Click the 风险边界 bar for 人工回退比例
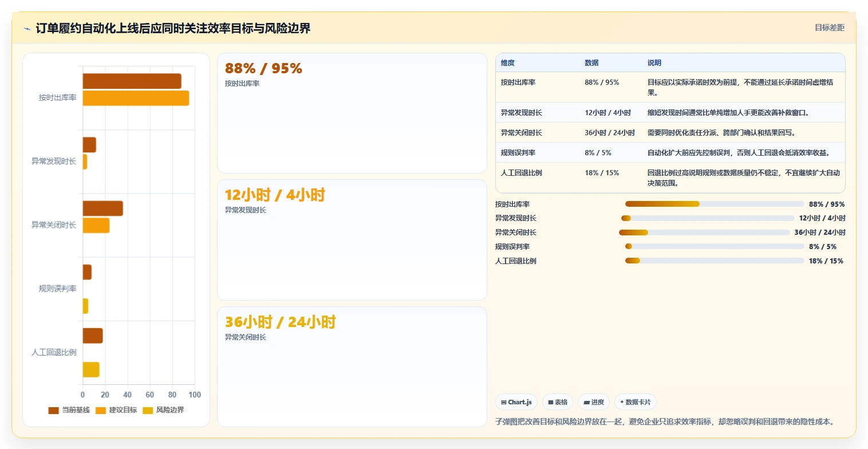 coord(91,369)
